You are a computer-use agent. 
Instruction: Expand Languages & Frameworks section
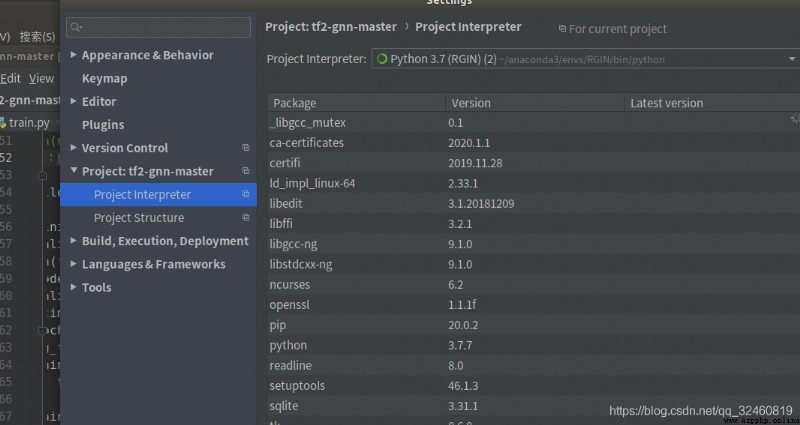tap(73, 264)
